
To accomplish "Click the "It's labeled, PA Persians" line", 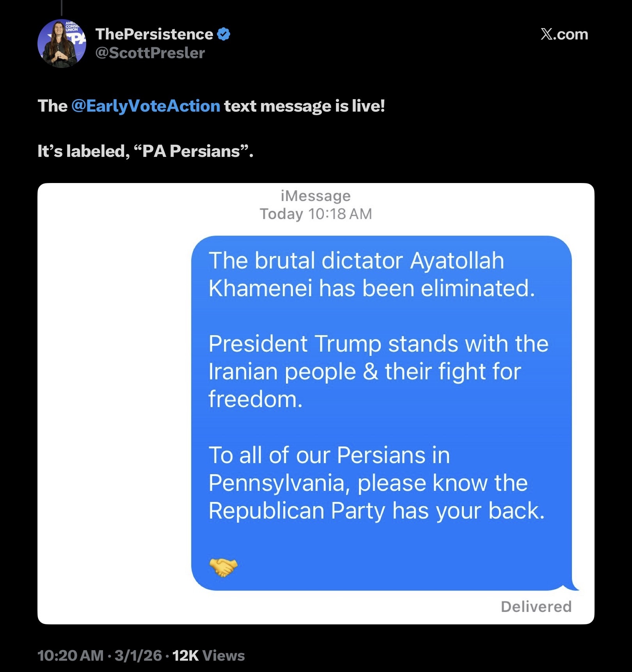I will click(145, 151).
